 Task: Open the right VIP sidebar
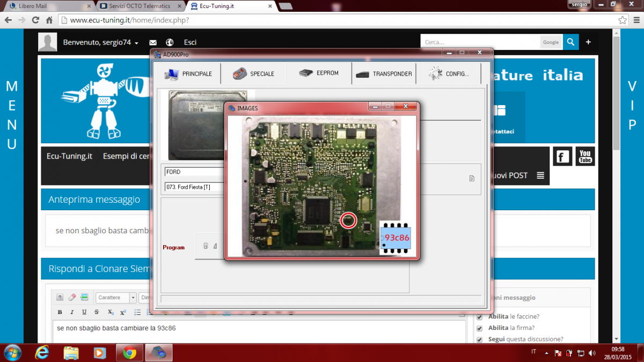click(632, 106)
